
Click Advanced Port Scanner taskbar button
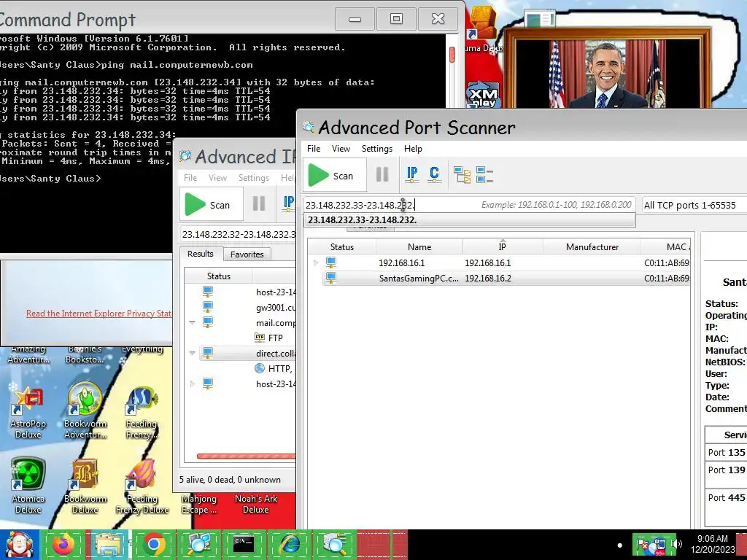[334, 544]
